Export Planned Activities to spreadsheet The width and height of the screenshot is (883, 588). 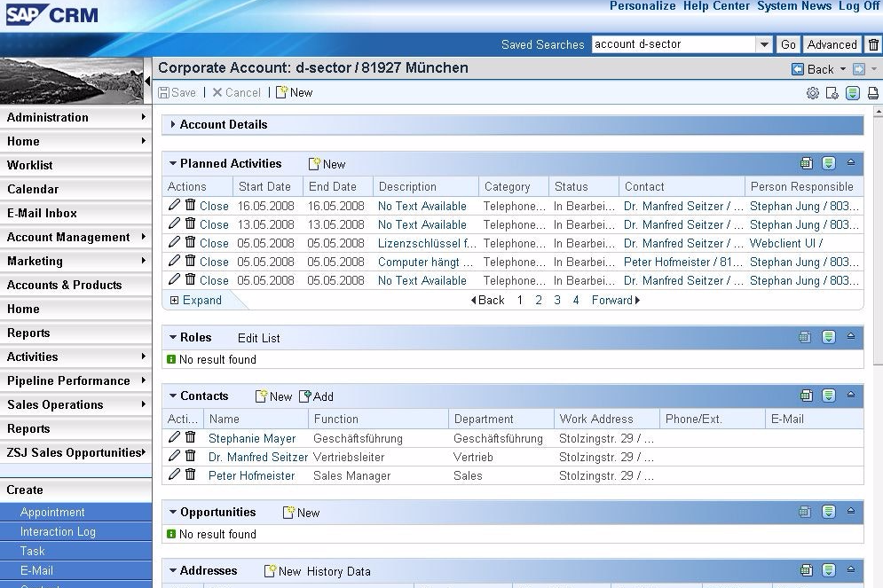click(806, 163)
